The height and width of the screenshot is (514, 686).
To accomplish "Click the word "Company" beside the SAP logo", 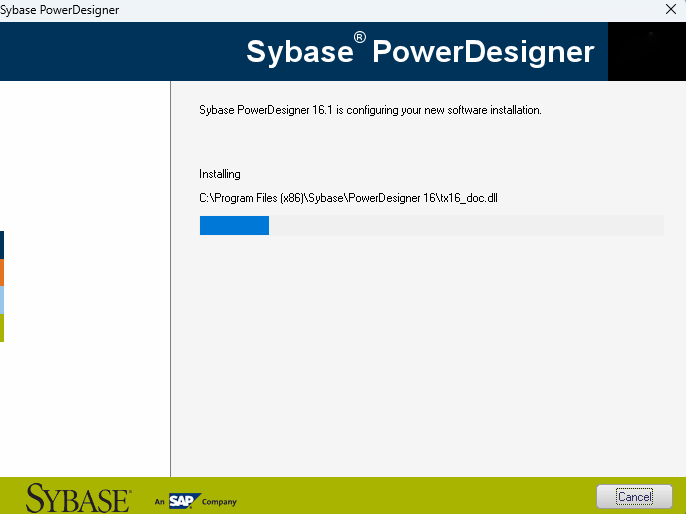I will coord(219,502).
